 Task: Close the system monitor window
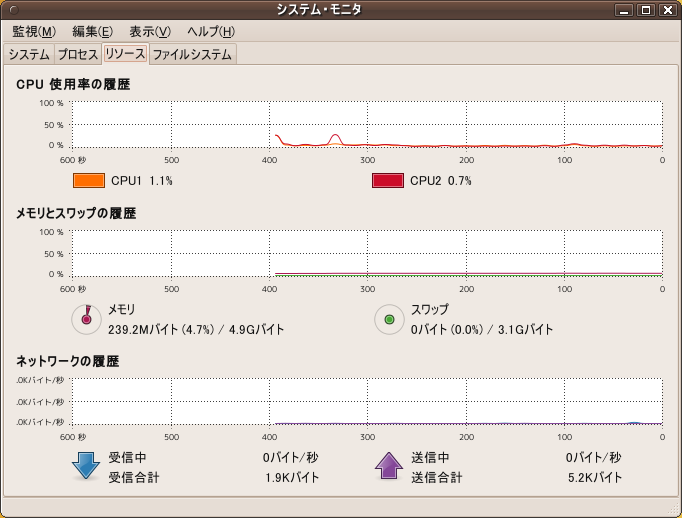(667, 10)
